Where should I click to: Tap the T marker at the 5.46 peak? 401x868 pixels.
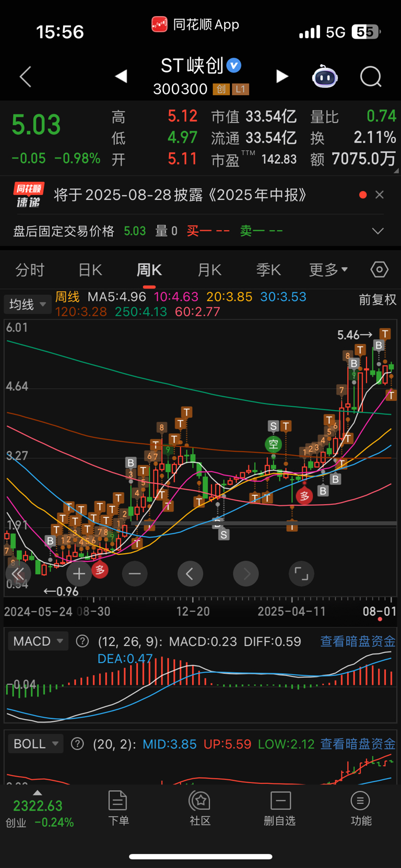pyautogui.click(x=385, y=334)
